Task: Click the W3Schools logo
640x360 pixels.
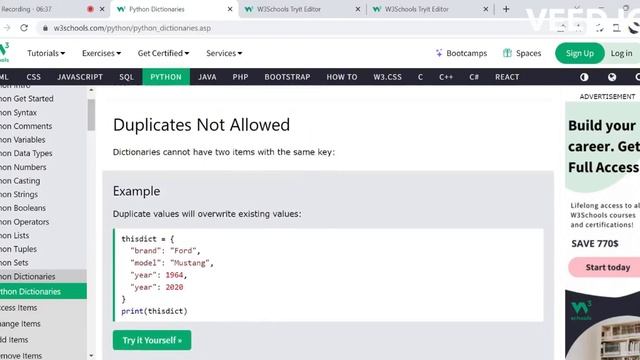Action: (4, 52)
